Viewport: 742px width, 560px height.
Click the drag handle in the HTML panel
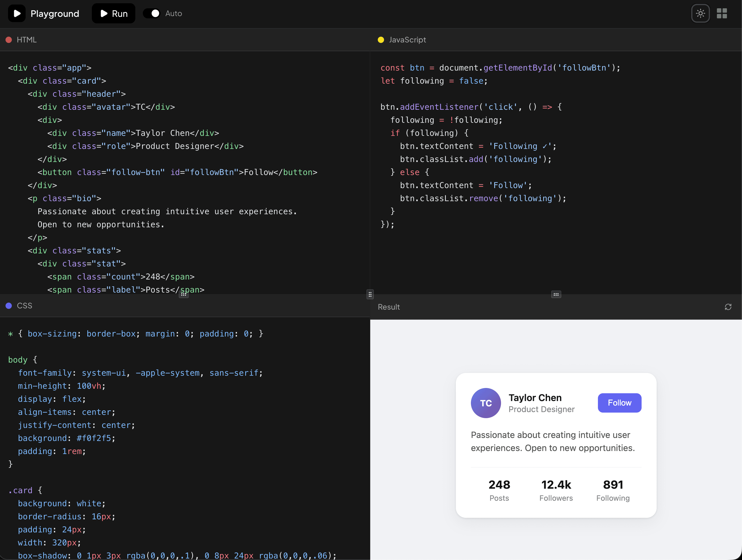pyautogui.click(x=183, y=294)
